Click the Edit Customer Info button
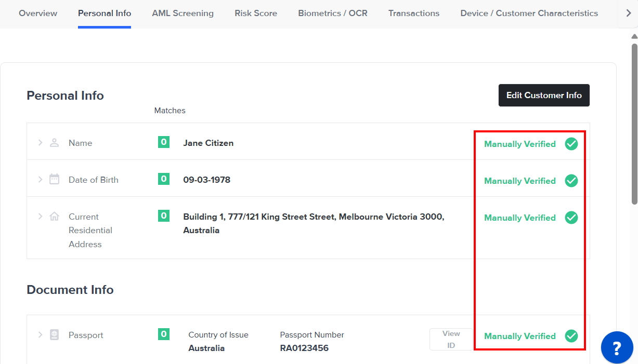This screenshot has width=638, height=364. coord(544,96)
